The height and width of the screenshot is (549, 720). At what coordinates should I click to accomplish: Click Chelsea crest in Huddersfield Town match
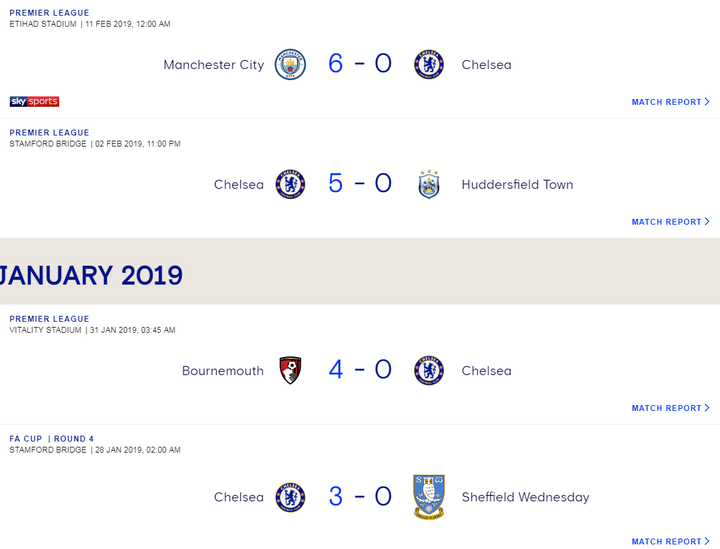tap(290, 184)
